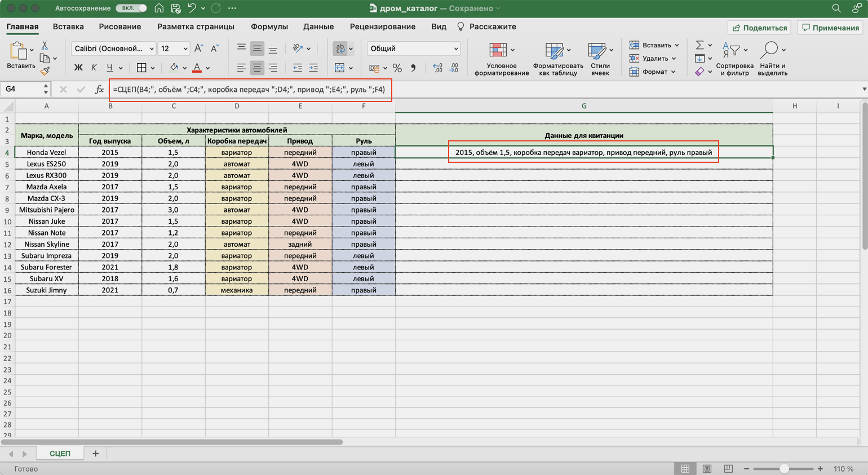868x475 pixels.
Task: Click the cut scissors icon
Action: click(x=45, y=46)
